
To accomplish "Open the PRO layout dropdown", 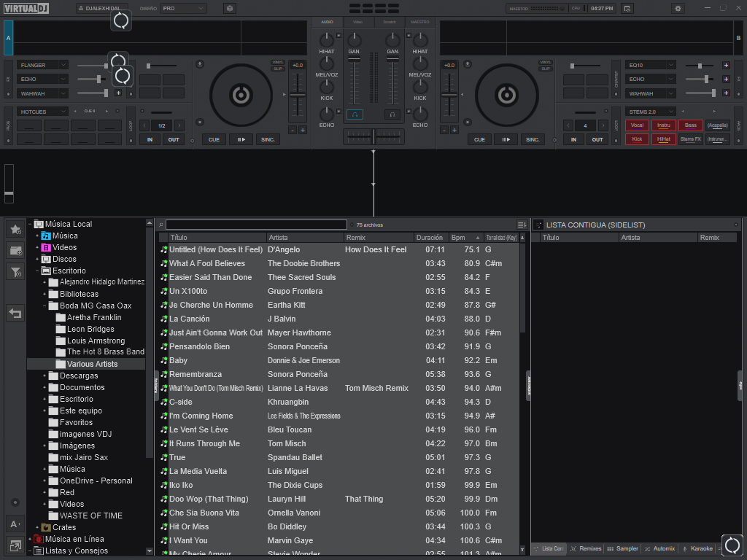I will point(183,9).
